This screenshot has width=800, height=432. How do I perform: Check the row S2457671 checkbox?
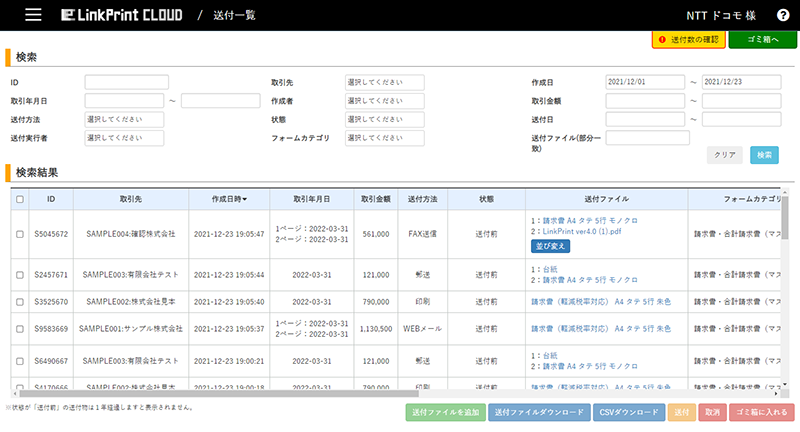point(20,275)
